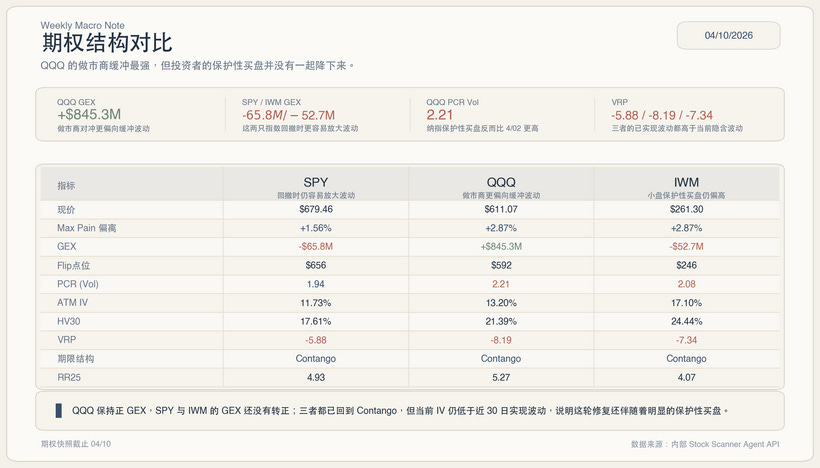Click SPY Max Pain +1.56% cell
Screen dimensions: 820x468
click(x=316, y=228)
